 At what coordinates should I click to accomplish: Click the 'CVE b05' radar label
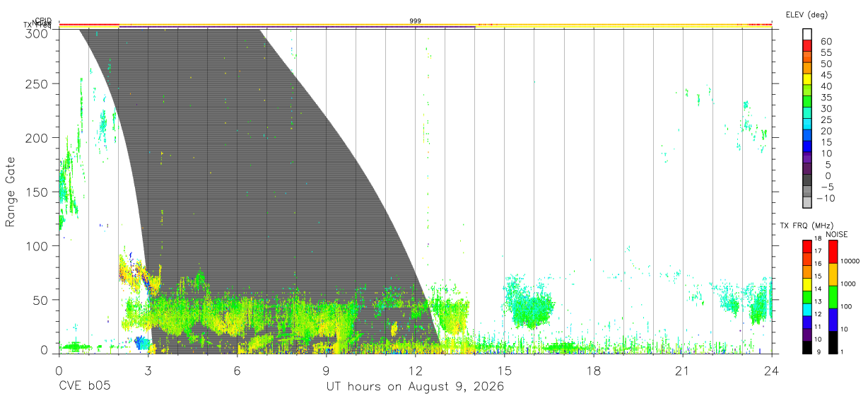(83, 387)
